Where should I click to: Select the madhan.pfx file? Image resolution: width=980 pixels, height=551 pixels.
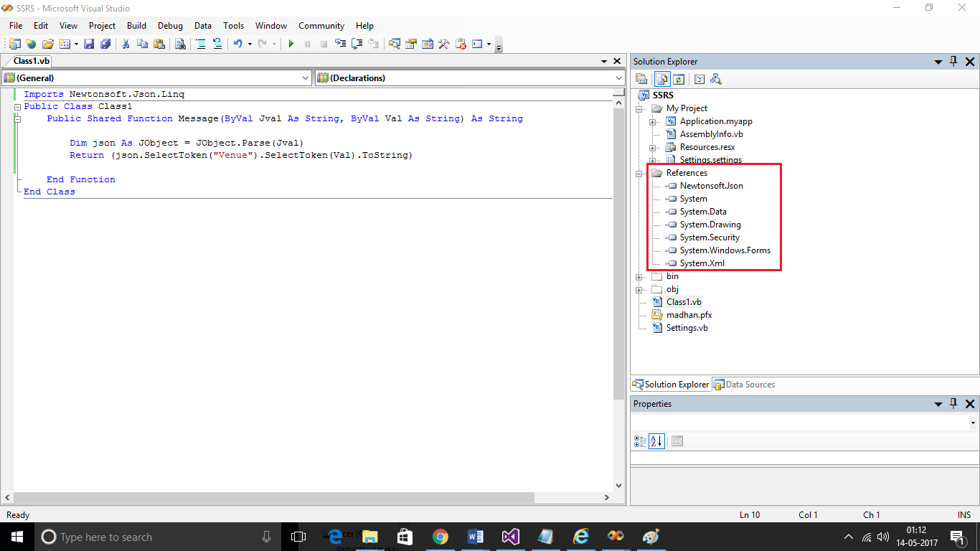pyautogui.click(x=689, y=315)
